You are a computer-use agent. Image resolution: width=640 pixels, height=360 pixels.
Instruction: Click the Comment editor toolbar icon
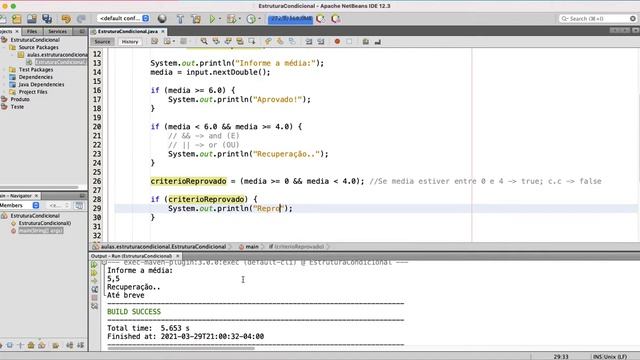click(x=366, y=41)
